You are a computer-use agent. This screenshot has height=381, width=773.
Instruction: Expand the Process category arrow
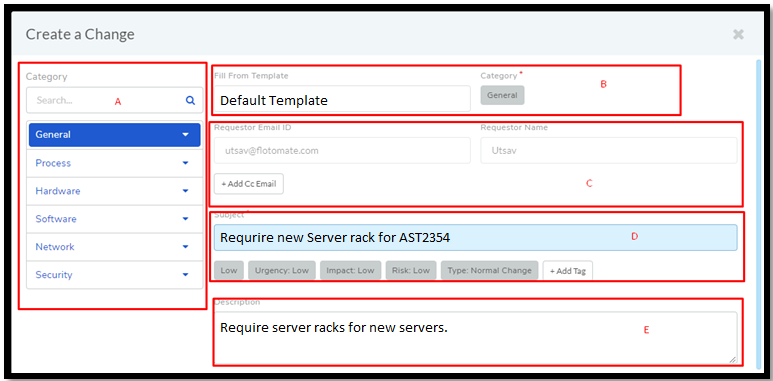[x=185, y=163]
